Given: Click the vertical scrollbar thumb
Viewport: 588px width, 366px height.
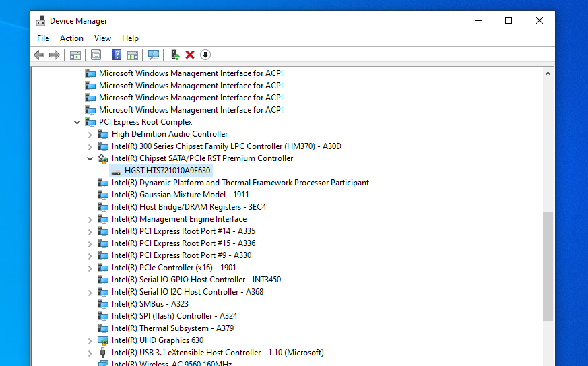Looking at the screenshot, I should (548, 266).
